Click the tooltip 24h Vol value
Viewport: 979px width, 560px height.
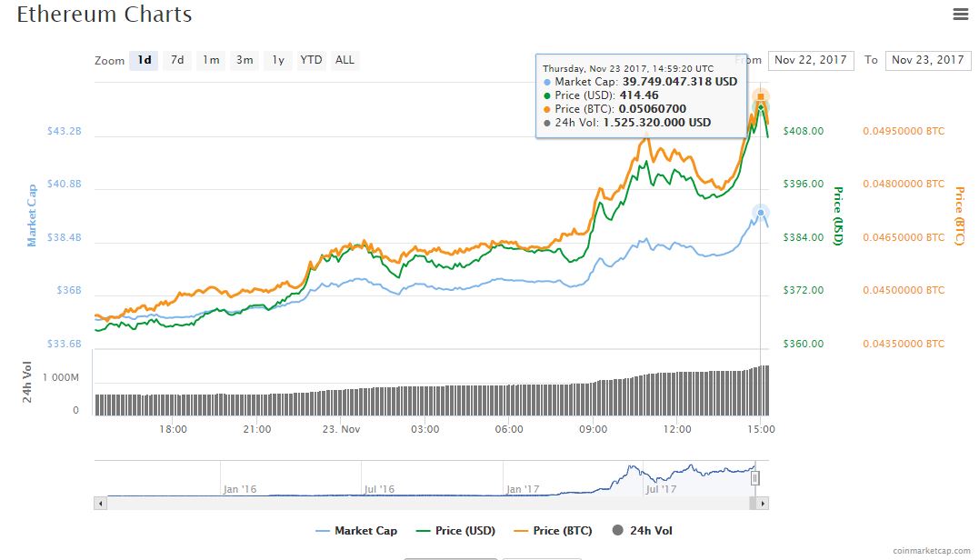pos(657,123)
